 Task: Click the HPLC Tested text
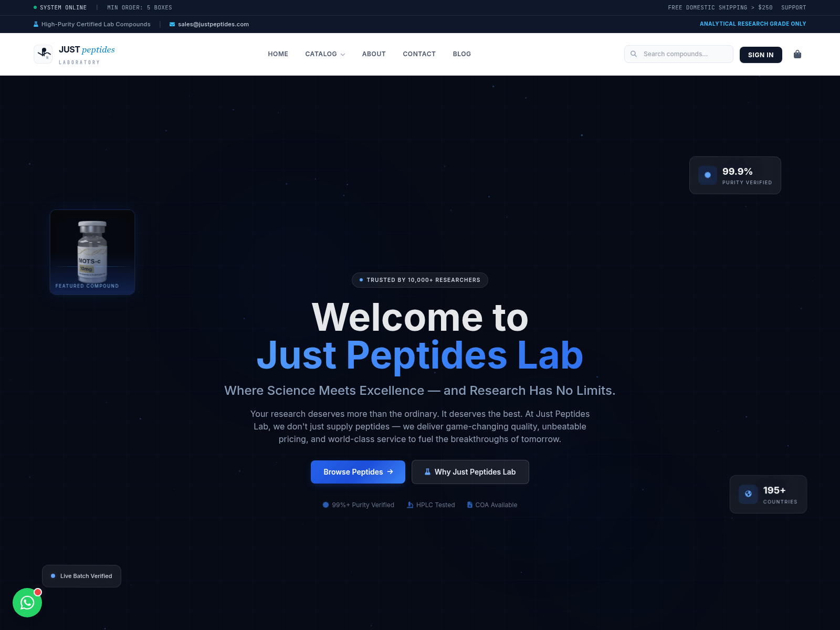(436, 505)
